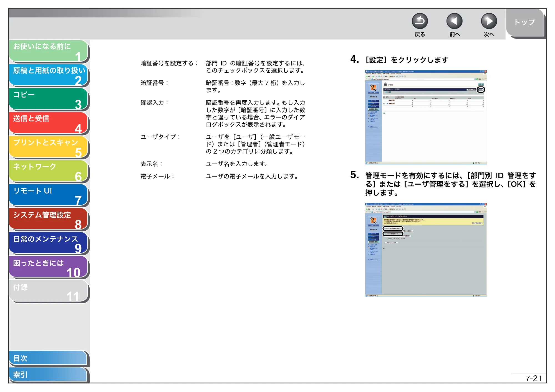The width and height of the screenshot is (555, 392).
Task: Open chapter 8 システム管理設定
Action: coord(49,219)
